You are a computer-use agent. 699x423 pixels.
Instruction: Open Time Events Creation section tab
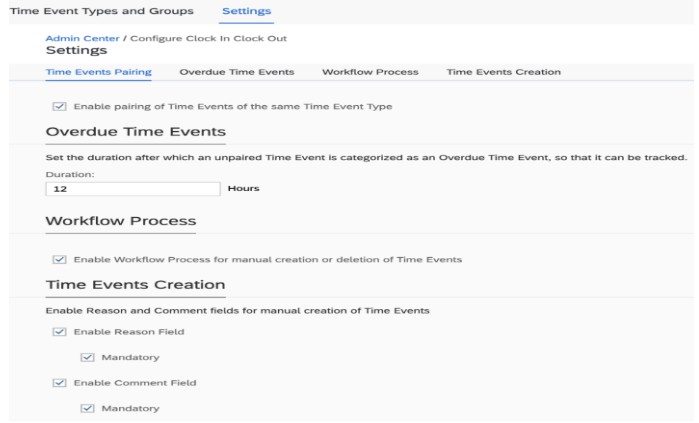point(504,72)
